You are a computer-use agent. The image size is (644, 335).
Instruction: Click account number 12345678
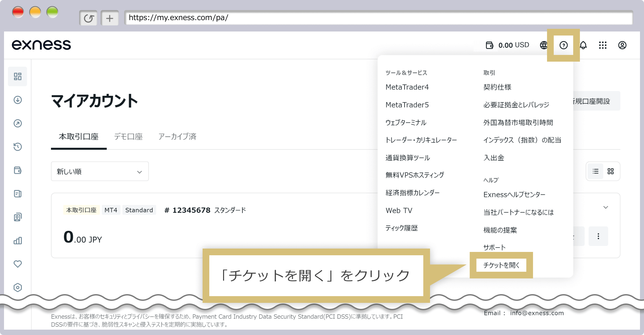pos(187,210)
